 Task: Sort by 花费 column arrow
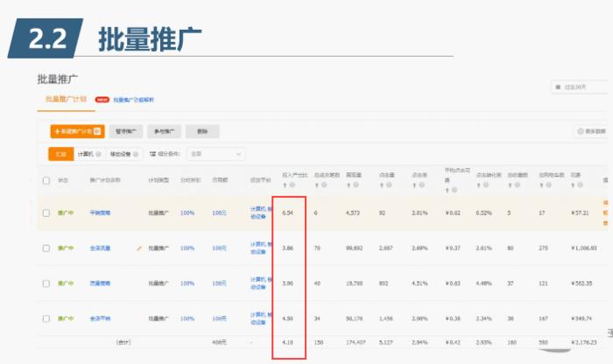pos(573,185)
